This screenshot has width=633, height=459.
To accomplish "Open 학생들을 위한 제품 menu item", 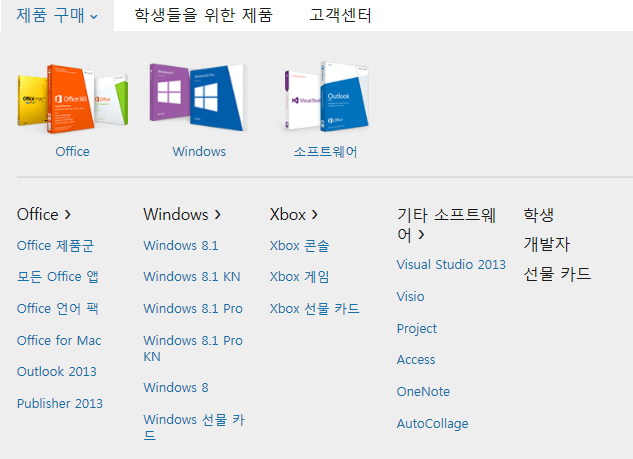I will [x=203, y=15].
